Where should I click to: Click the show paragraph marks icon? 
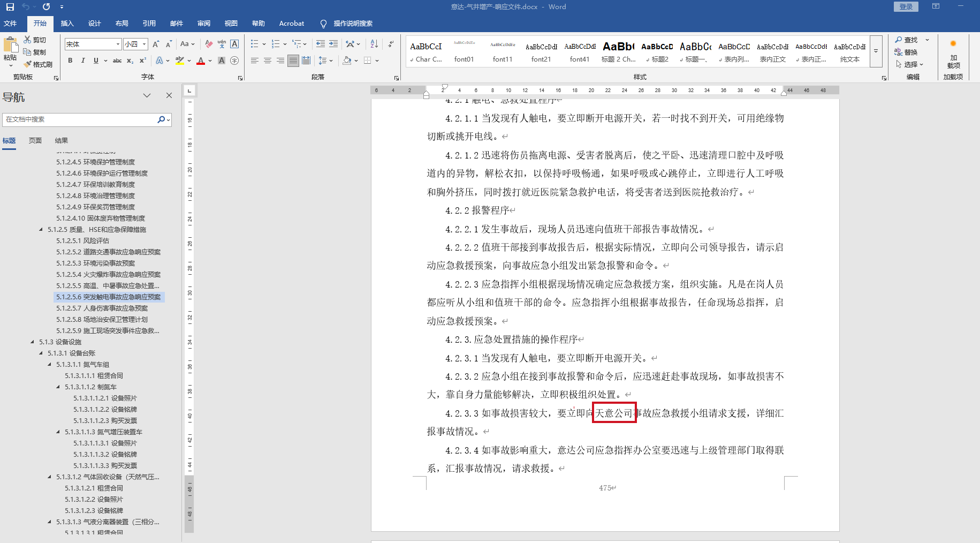(x=391, y=44)
